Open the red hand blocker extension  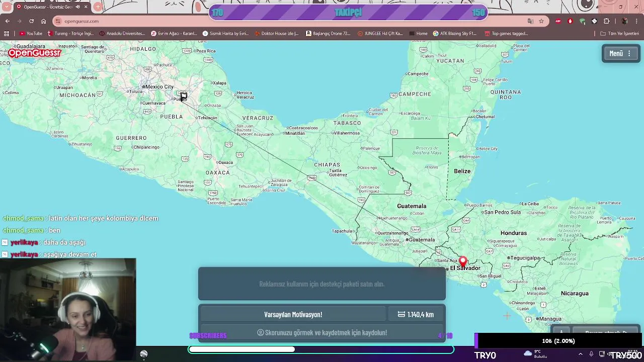570,21
